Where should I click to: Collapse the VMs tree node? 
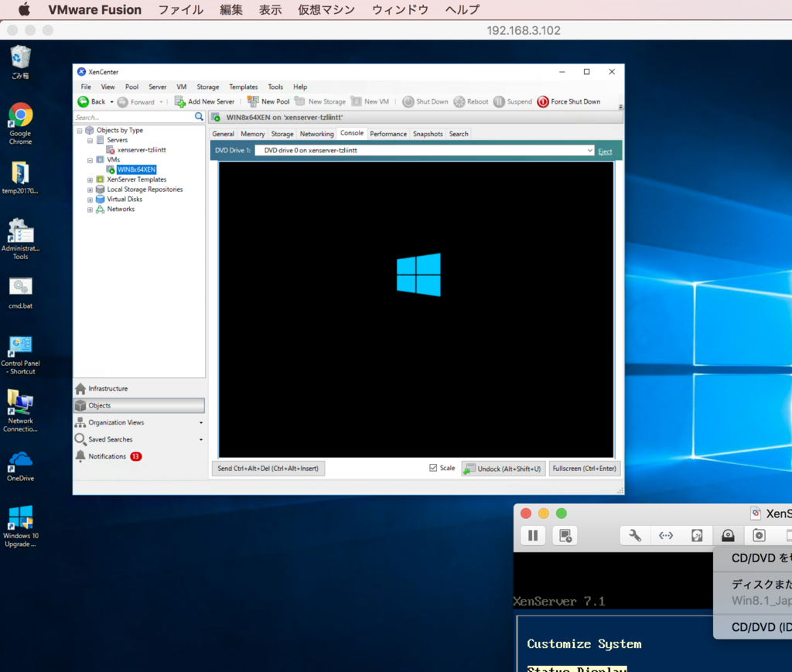coord(90,160)
